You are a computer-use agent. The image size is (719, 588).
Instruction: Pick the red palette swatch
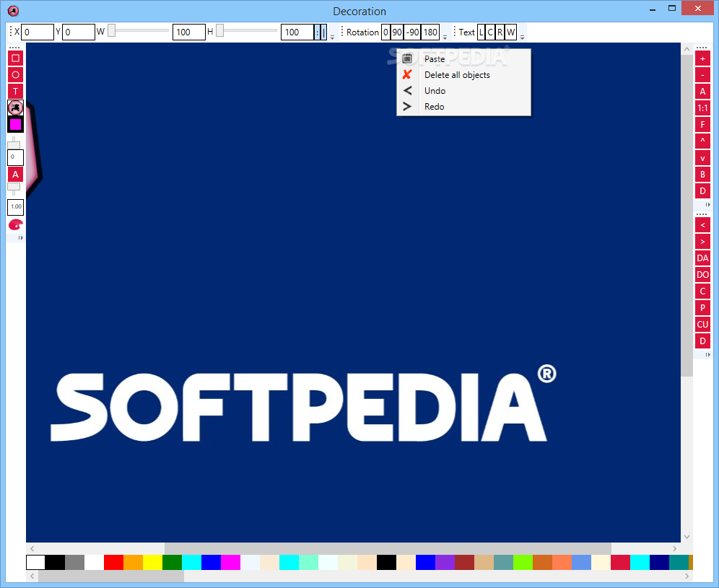point(114,562)
